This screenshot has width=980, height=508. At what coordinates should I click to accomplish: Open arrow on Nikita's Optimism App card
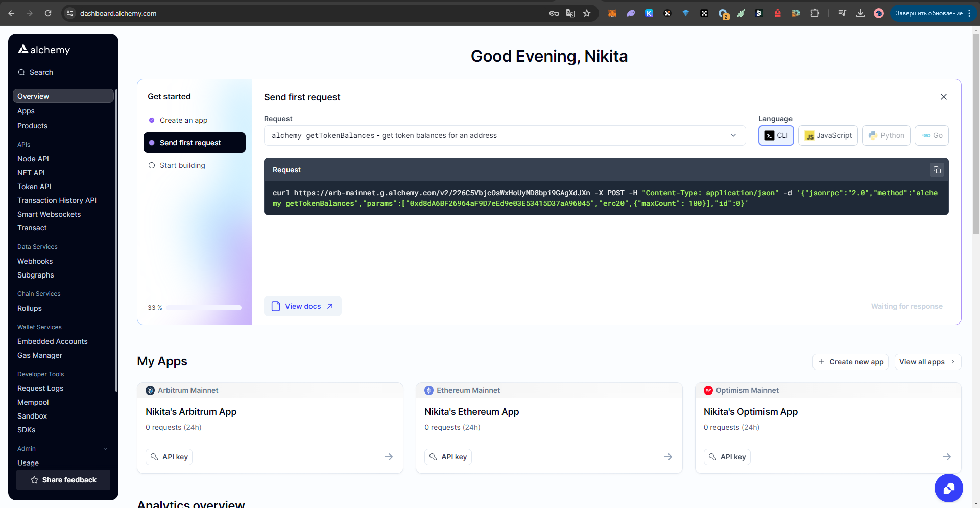[946, 457]
